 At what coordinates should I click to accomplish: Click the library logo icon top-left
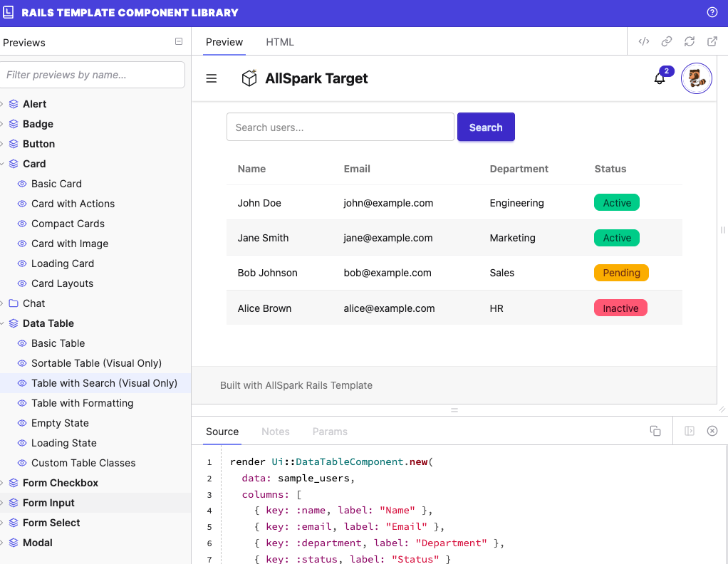click(10, 13)
